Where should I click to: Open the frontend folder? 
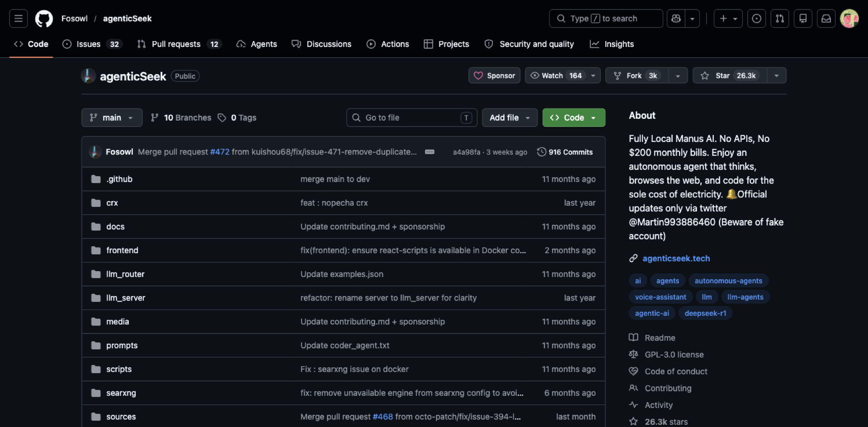coord(122,250)
